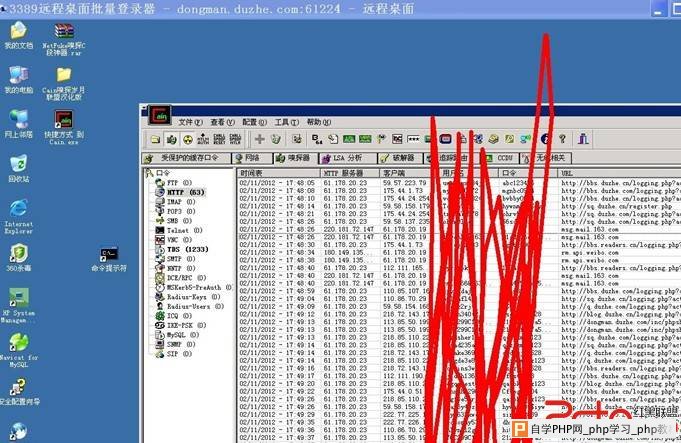Select MSKerb5-PreAuth (0) tree entry
The height and width of the screenshot is (443, 681).
[194, 288]
